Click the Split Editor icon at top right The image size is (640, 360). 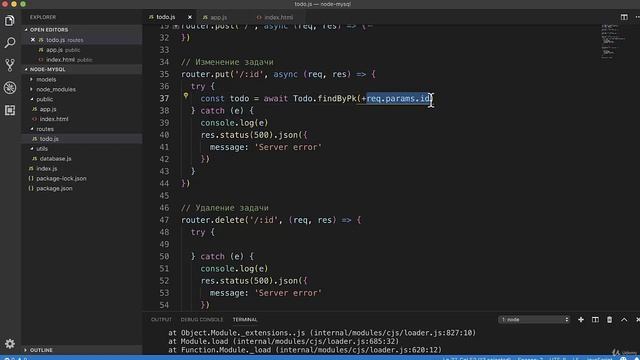click(x=624, y=17)
